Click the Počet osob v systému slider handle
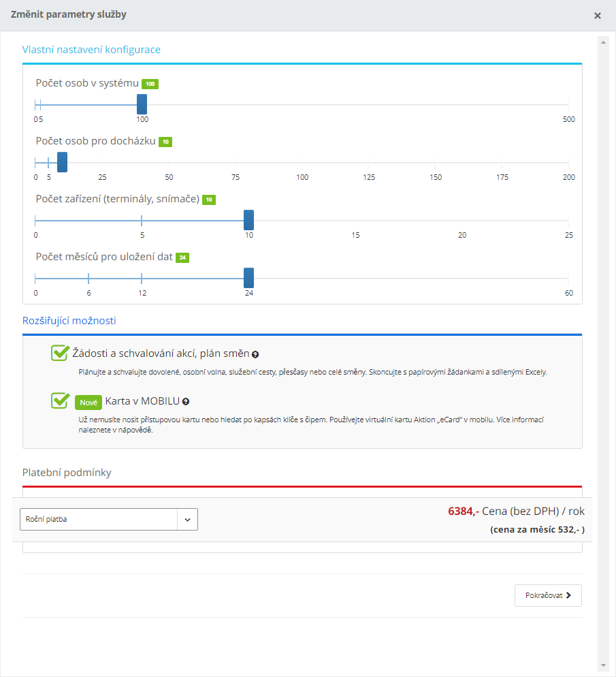Image resolution: width=616 pixels, height=677 pixels. [142, 105]
